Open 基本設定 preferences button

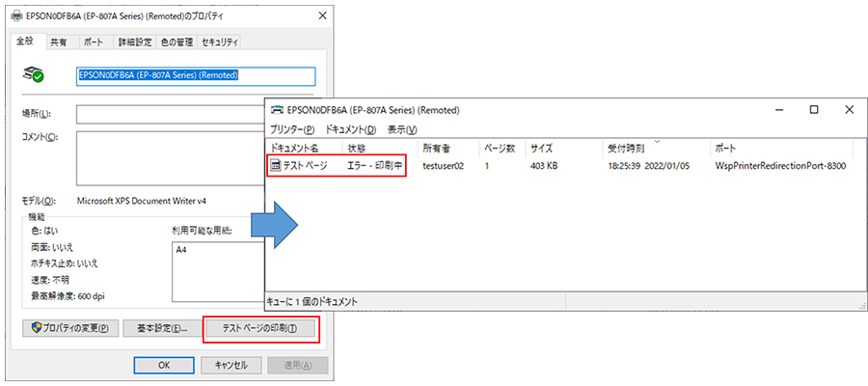click(x=162, y=328)
